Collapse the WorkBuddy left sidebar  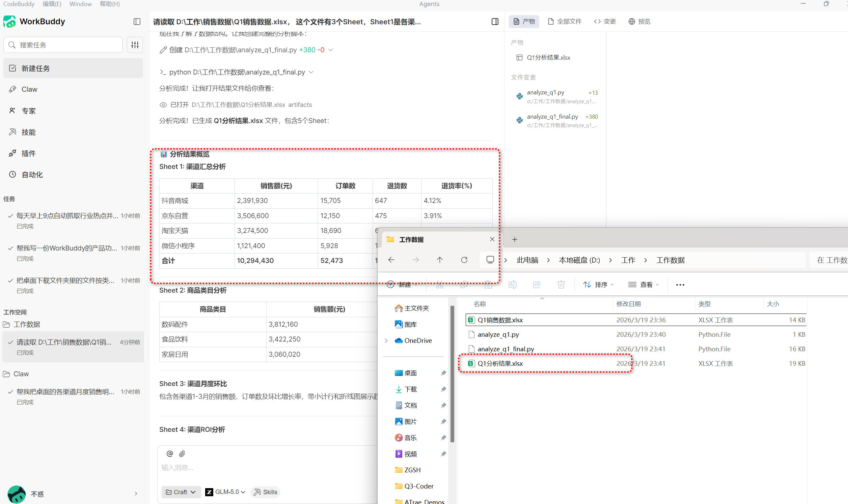[x=137, y=21]
